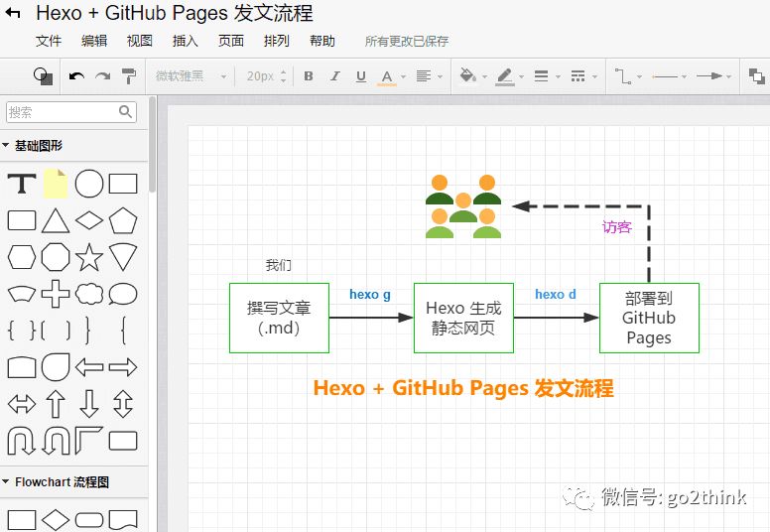Open the 微软雅黑 font dropdown
This screenshot has width=770, height=532.
(x=191, y=76)
